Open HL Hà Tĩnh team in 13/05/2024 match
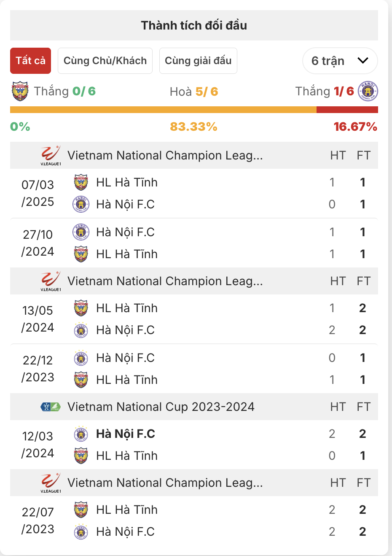 pos(127,308)
